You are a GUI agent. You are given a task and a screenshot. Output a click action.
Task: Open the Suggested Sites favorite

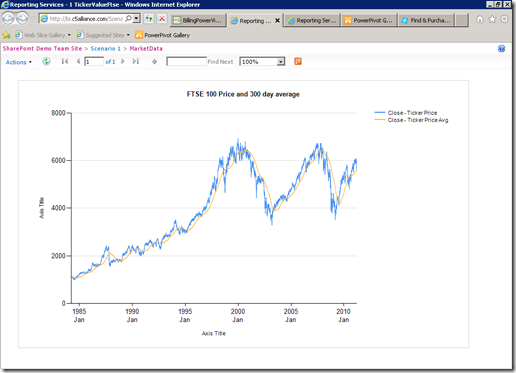click(x=103, y=35)
